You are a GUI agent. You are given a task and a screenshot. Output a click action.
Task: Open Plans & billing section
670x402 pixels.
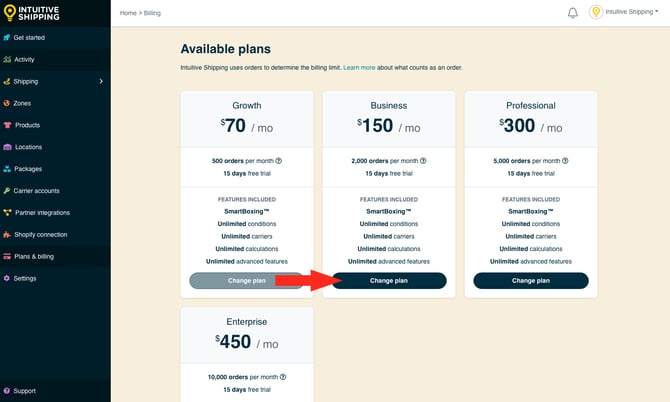(x=35, y=256)
